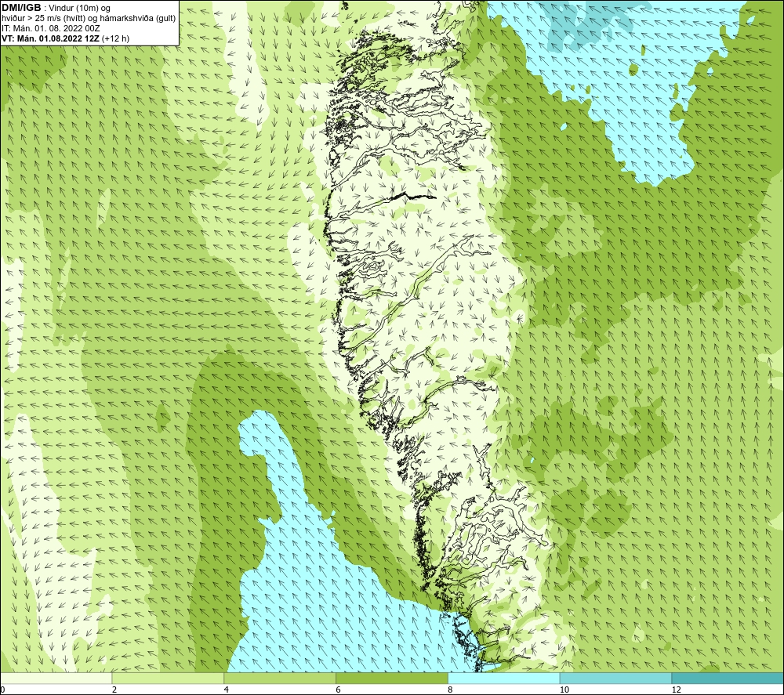Click the 'IT: Mán. 01. 08. 2022 00Z' line
Screen dimensions: 784x695
point(51,28)
